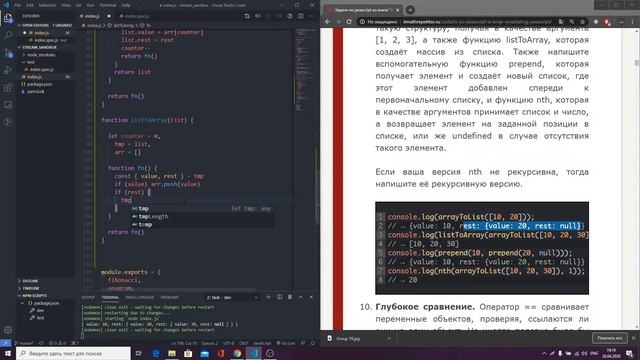Open the Extensions view
The height and width of the screenshot is (360, 640).
8,87
